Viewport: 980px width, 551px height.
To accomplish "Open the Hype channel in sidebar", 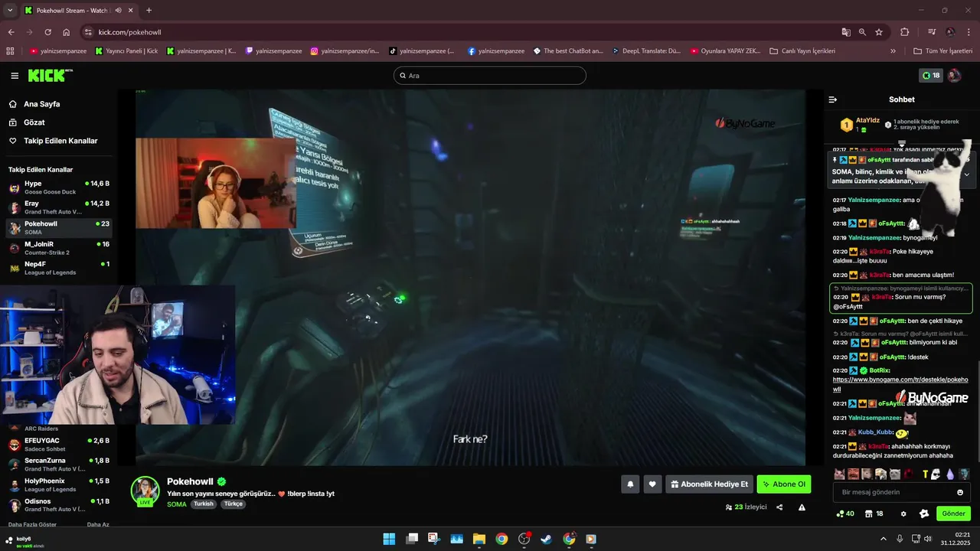I will [59, 187].
